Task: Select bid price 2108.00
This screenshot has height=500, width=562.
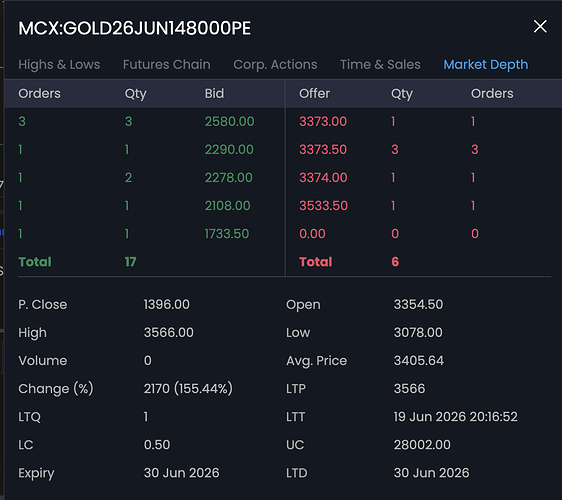Action: 228,206
